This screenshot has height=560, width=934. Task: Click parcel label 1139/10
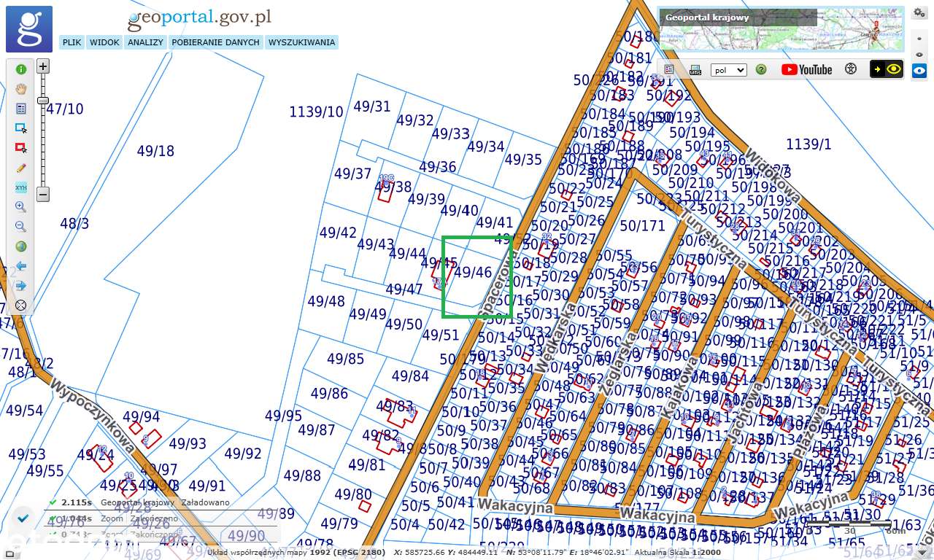click(316, 112)
